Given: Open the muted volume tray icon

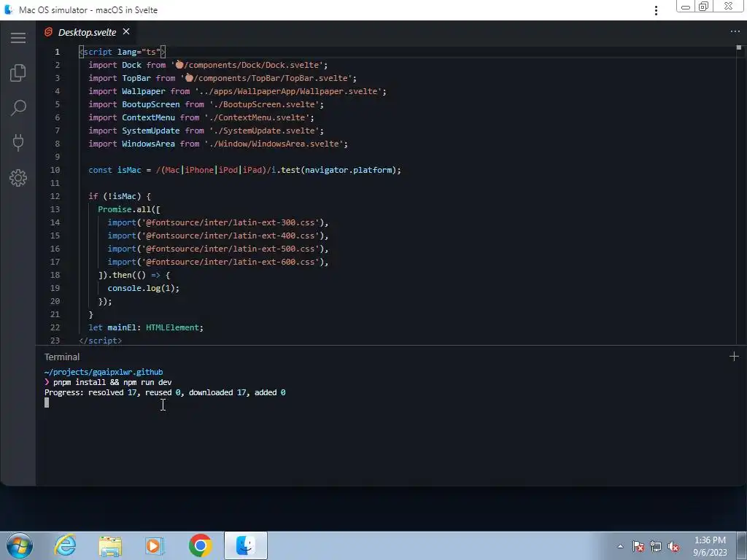Looking at the screenshot, I should coord(673,546).
